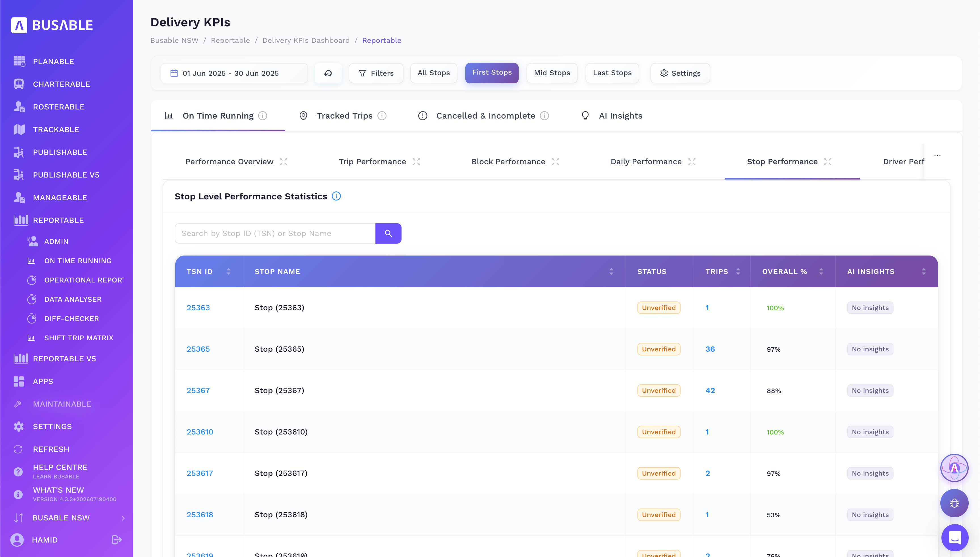Click the logout icon next to HAMID

pos(117,540)
